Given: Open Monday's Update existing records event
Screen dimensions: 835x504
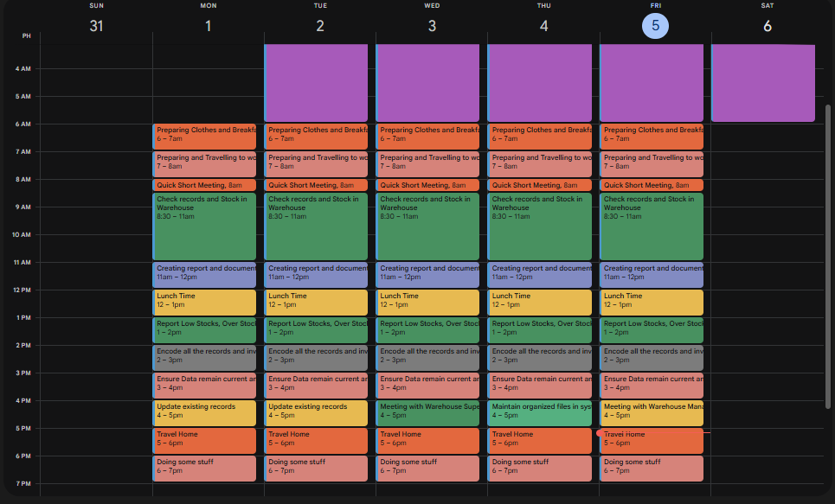Looking at the screenshot, I should (x=204, y=413).
